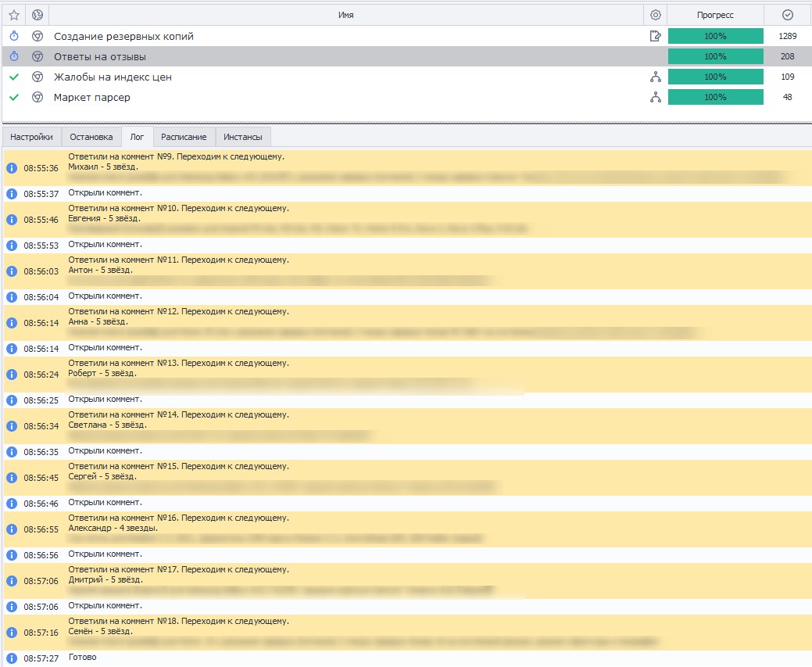812x667 pixels.
Task: Click info icon of the 08:57:16 log entry
Action: coord(12,633)
